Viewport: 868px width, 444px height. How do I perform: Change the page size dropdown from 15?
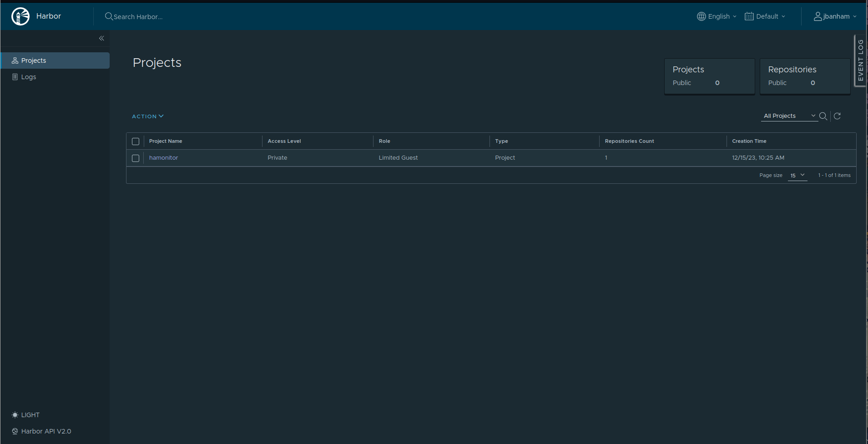point(797,175)
